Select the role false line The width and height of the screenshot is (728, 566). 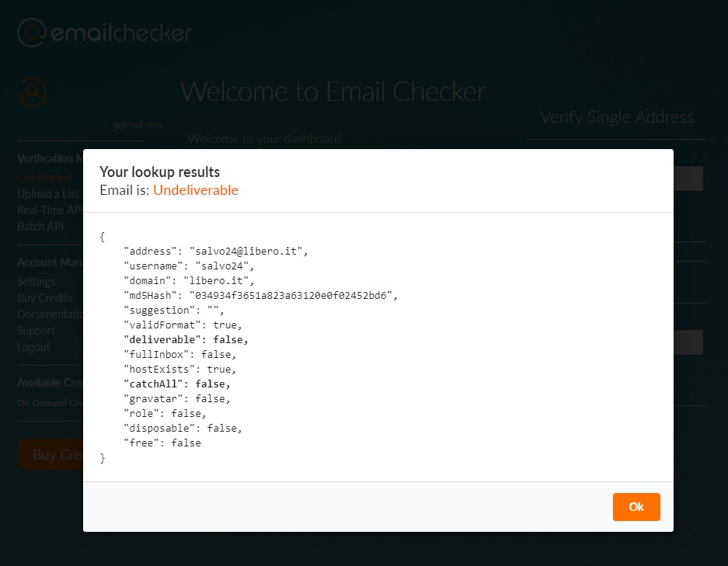165,414
